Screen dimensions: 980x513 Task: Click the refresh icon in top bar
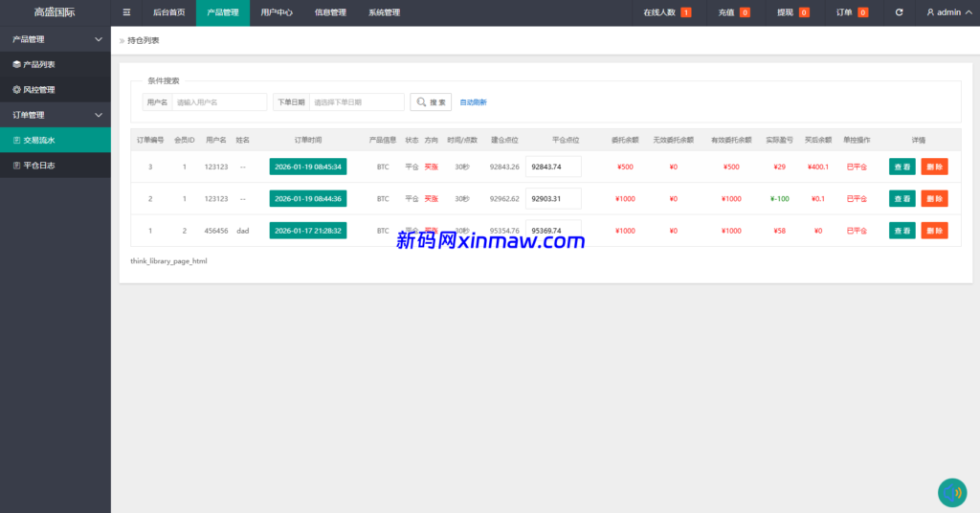point(899,12)
